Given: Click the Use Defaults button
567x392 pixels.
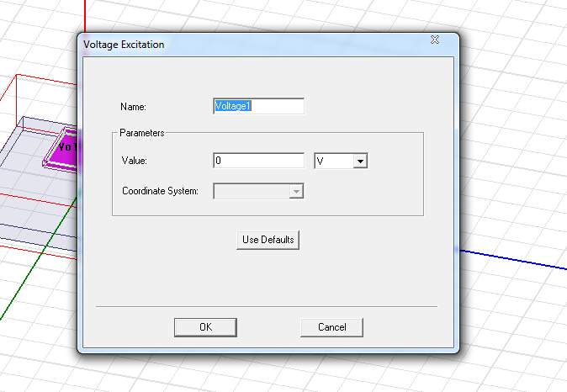Looking at the screenshot, I should [268, 240].
